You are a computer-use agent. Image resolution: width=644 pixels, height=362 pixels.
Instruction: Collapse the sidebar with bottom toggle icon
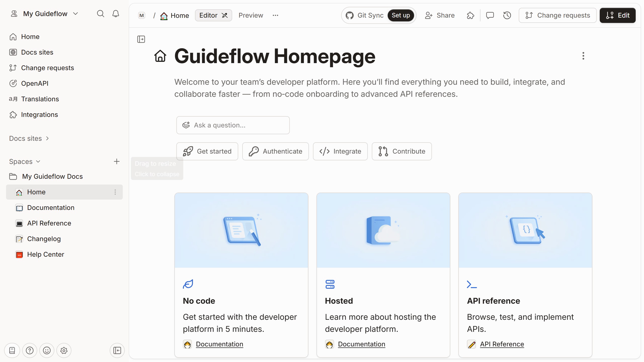pos(117,350)
